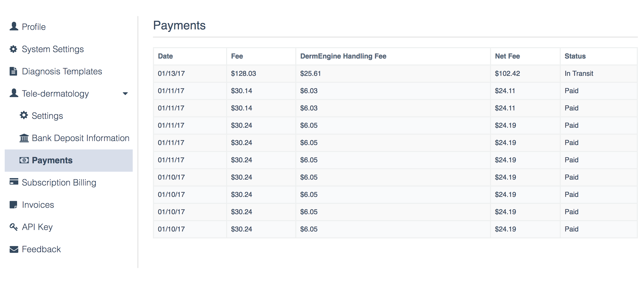Click the Diagnosis Templates document icon
Viewport: 644px width, 292px height.
14,71
